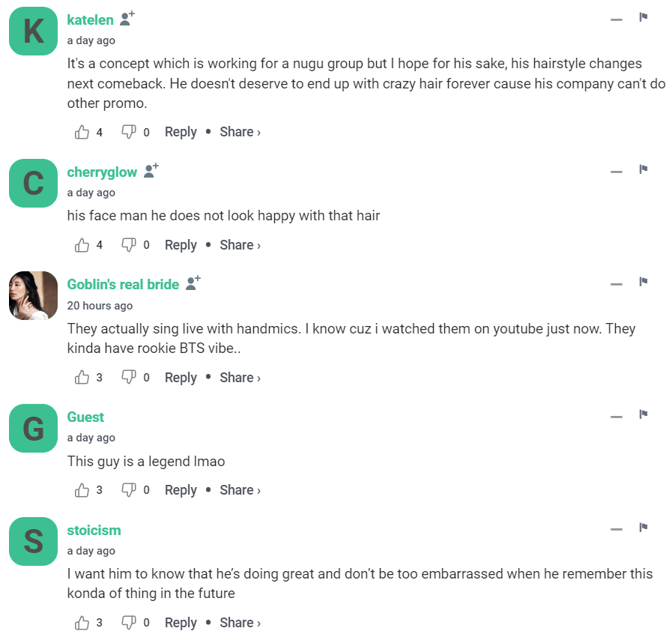Open the Share menu on katelen's comment
Image resolution: width=672 pixels, height=634 pixels.
[x=240, y=132]
